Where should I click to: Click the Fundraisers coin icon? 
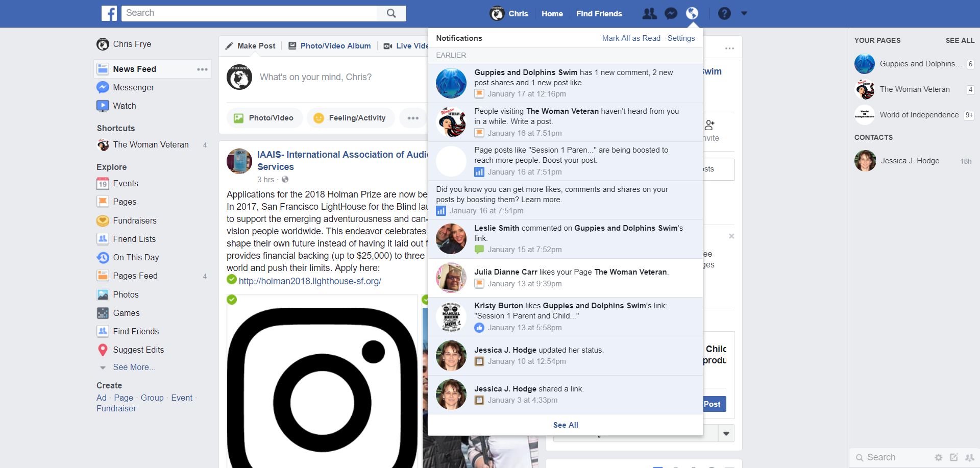point(103,220)
